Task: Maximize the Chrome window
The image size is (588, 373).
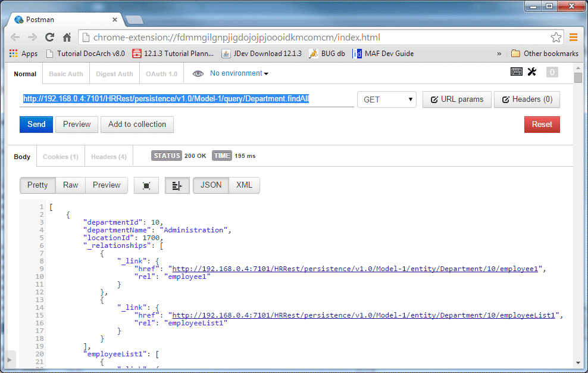Action: click(x=549, y=7)
